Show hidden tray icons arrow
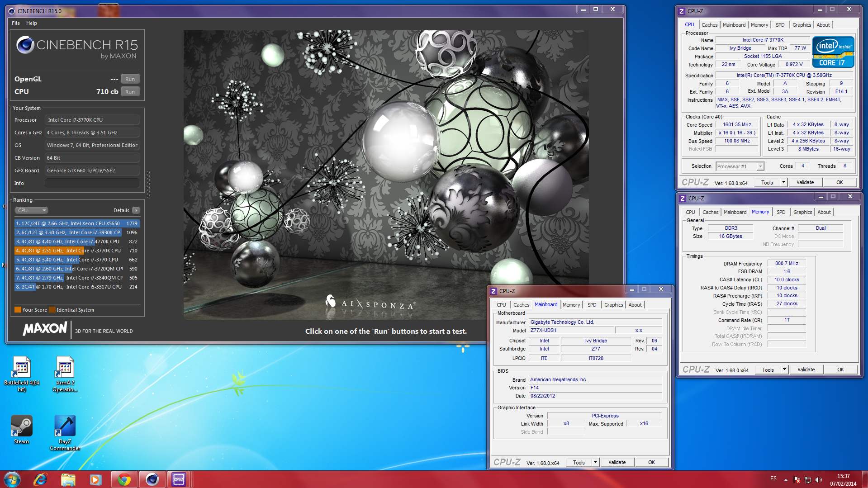The image size is (868, 488). coord(786,480)
